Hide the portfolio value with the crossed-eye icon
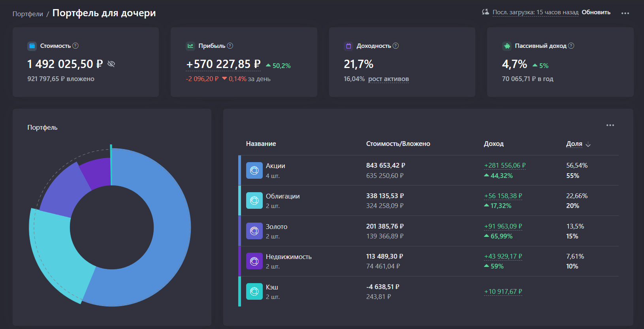644x329 pixels. click(111, 64)
